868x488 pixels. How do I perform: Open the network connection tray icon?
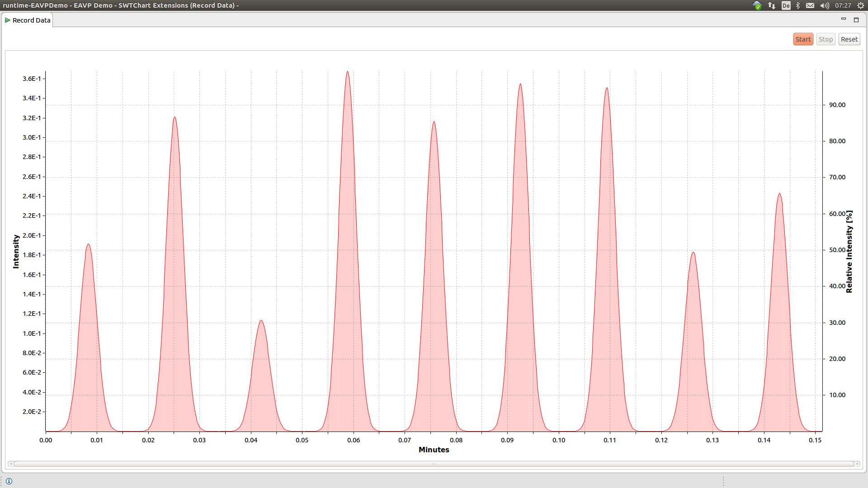click(772, 5)
